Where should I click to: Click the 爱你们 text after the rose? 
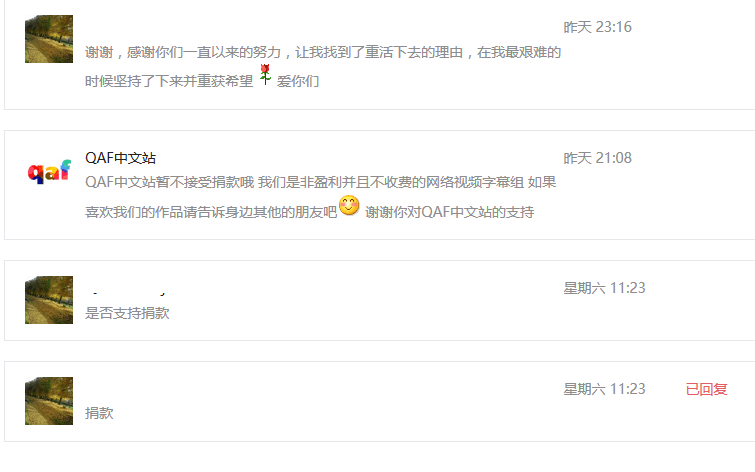click(x=298, y=81)
